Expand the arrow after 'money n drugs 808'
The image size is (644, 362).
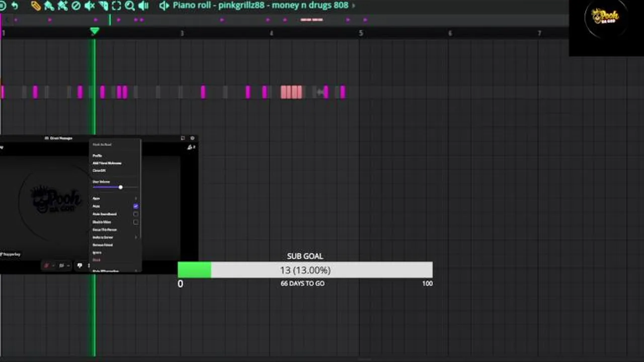click(x=353, y=6)
